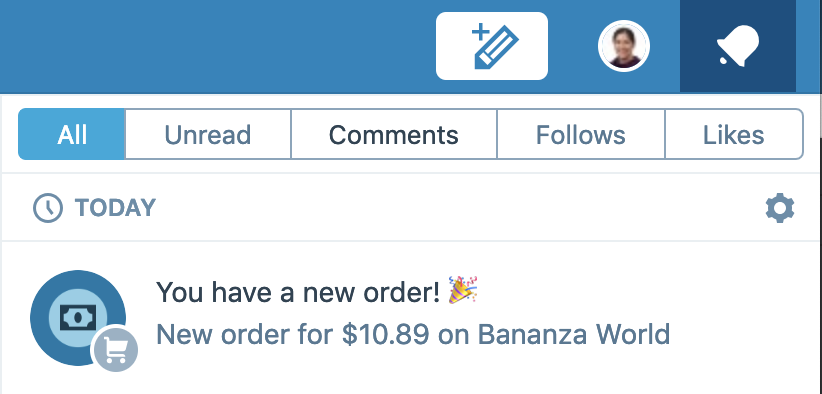The height and width of the screenshot is (394, 822).
Task: Switch to the Unread filter
Action: (208, 134)
